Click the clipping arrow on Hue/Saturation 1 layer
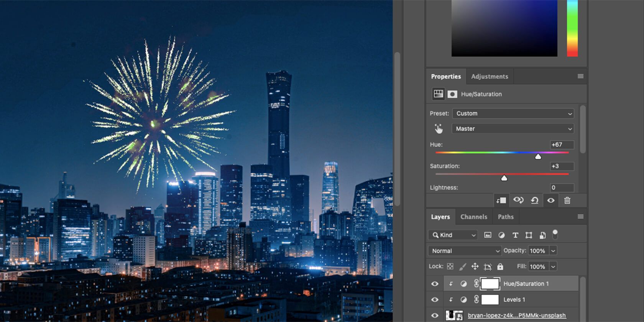 click(x=451, y=284)
